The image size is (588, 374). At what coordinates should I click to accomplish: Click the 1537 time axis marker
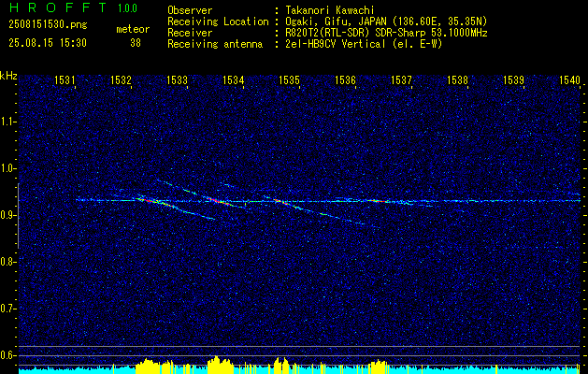(x=402, y=79)
